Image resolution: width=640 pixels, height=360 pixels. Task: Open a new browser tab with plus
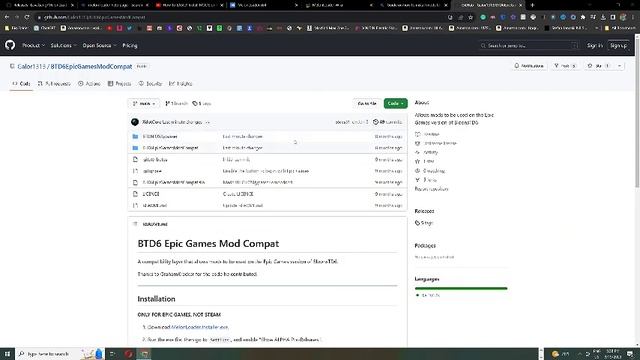point(532,5)
